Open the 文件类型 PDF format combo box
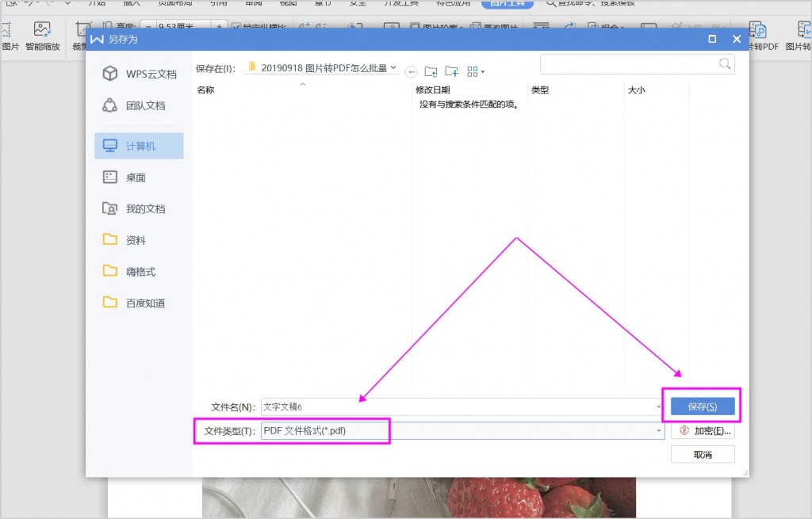This screenshot has width=812, height=519. [462, 430]
